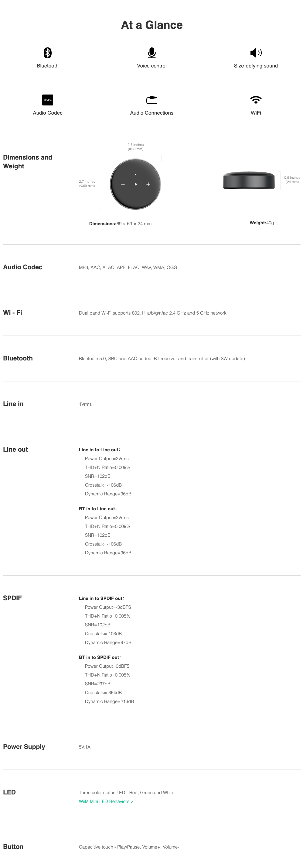
Task: Click the Voice control label text
Action: click(152, 66)
